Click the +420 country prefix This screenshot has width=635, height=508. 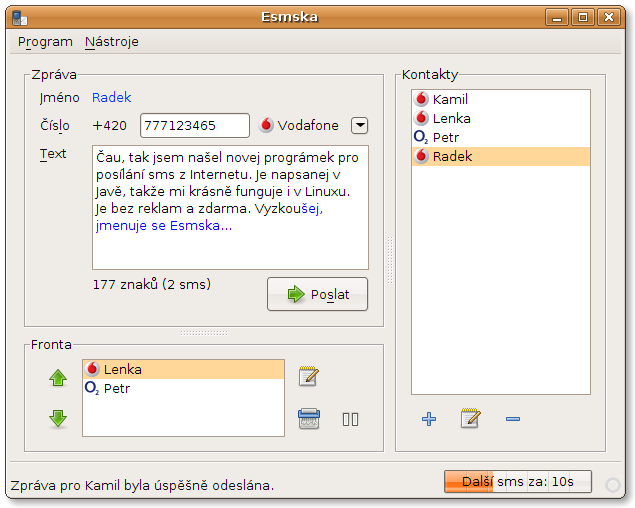109,126
